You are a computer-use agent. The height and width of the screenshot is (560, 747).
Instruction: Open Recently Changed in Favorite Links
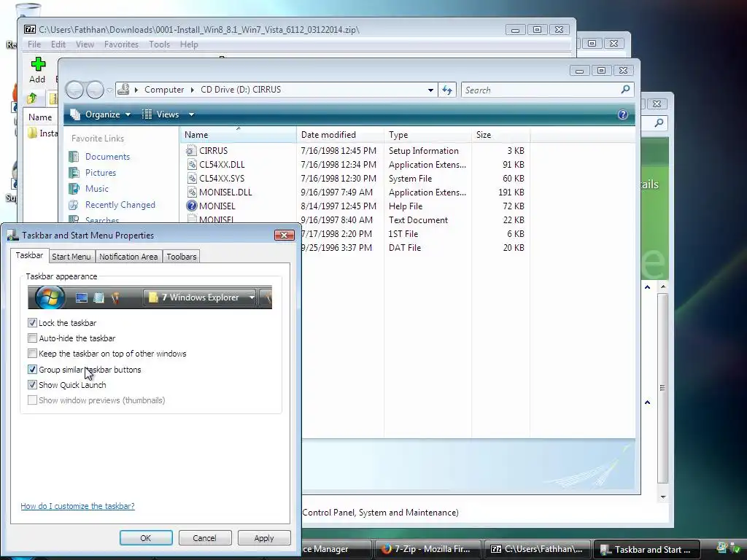click(x=120, y=205)
